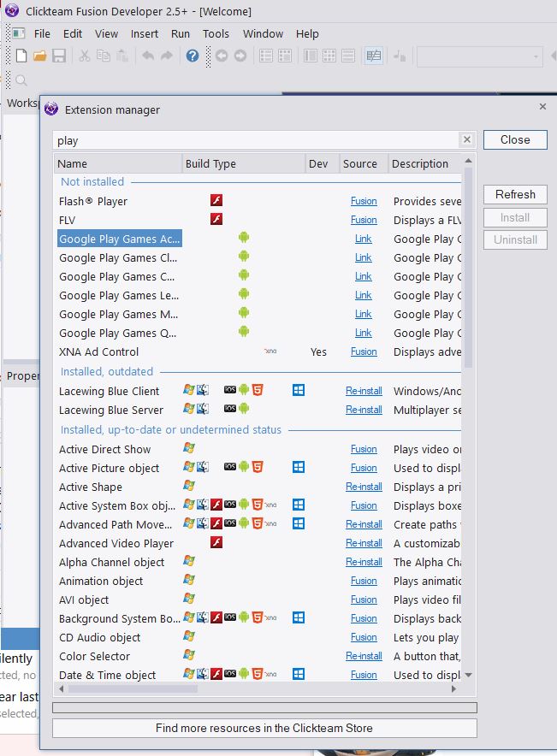Viewport: 557px width, 756px height.
Task: Click the New file toolbar icon
Action: coord(22,56)
